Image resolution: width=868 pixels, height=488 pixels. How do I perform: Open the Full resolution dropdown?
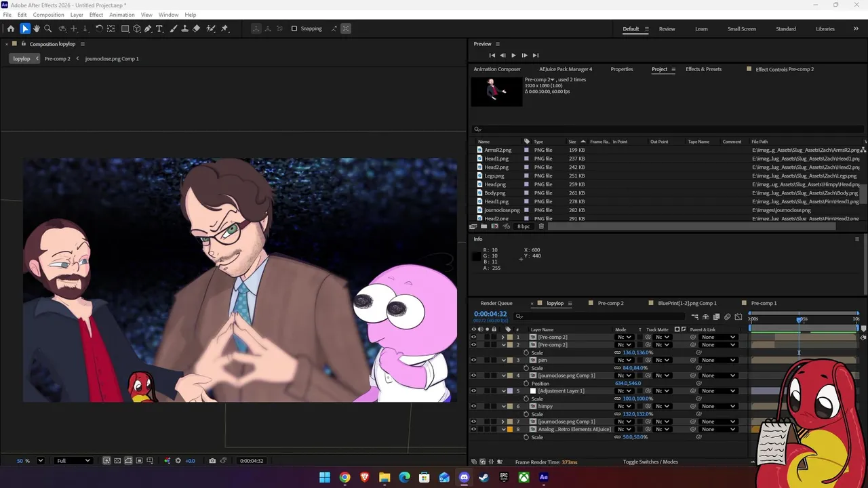(x=73, y=461)
